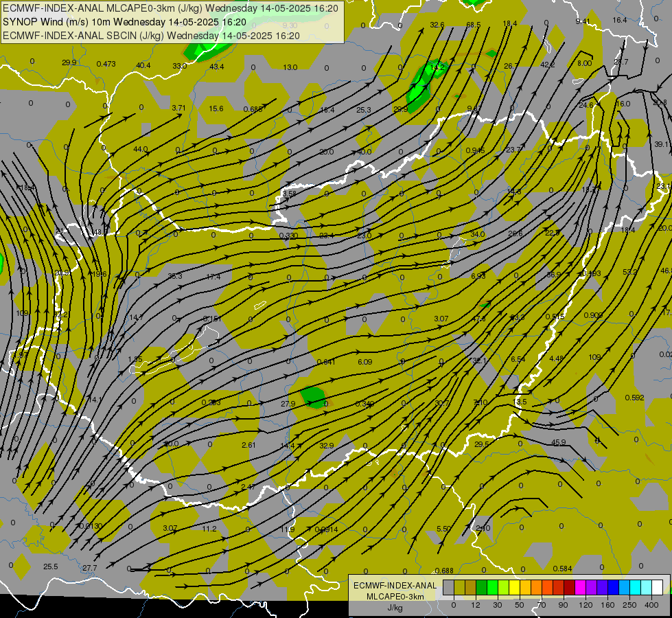Screen dimensions: 672x618
Task: Click legend scale label 120
Action: [585, 605]
